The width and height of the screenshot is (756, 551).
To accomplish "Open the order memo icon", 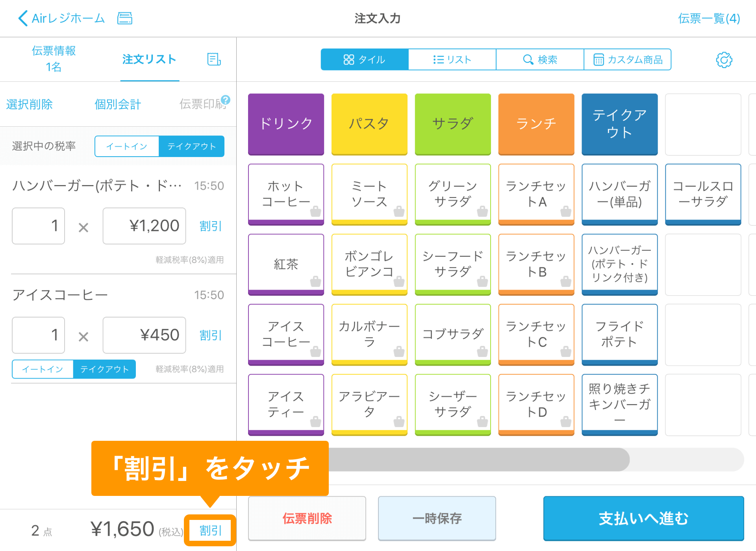I will coord(214,59).
